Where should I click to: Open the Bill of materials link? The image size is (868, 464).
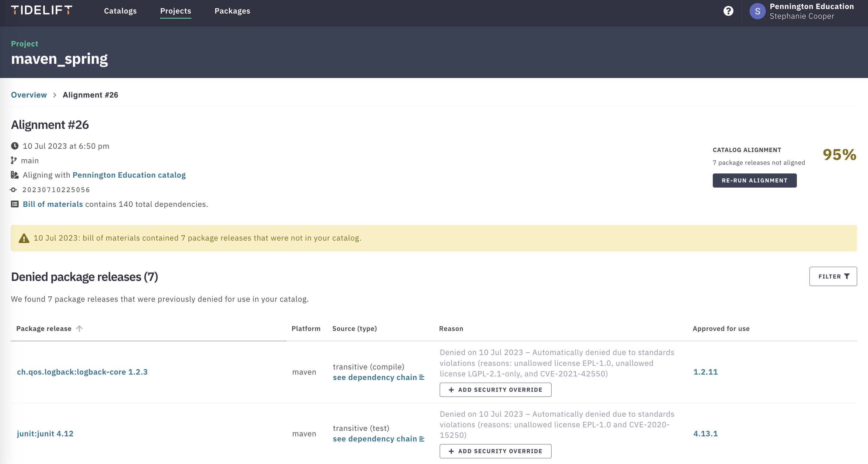click(x=53, y=204)
